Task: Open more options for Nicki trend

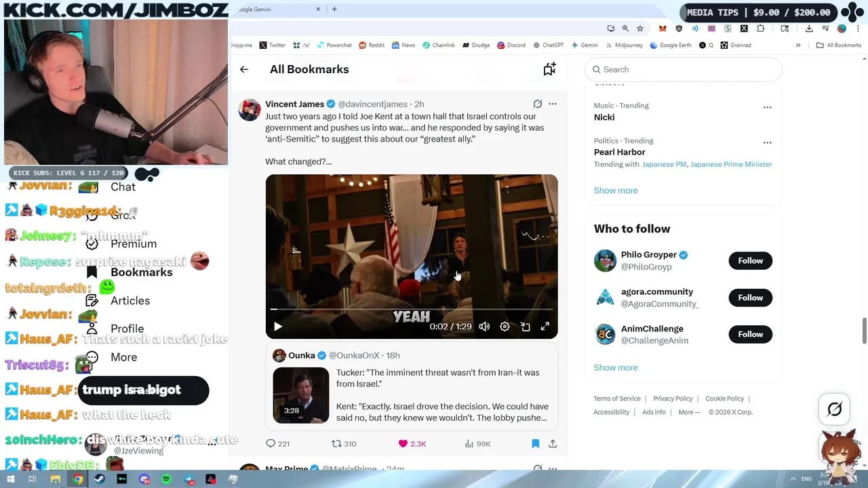Action: 767,107
